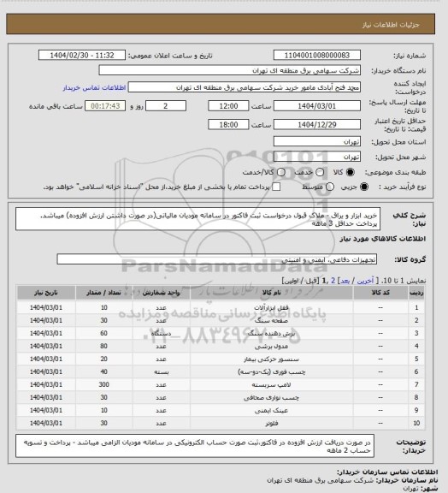448x493 pixels.
Task: Click the buyer notes text box
Action: point(195,446)
